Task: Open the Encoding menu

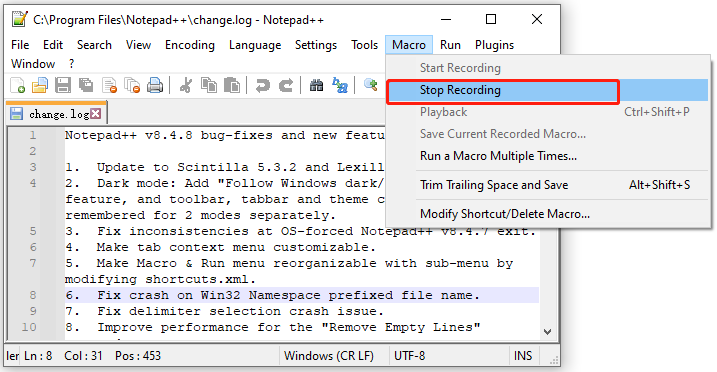Action: pos(190,45)
